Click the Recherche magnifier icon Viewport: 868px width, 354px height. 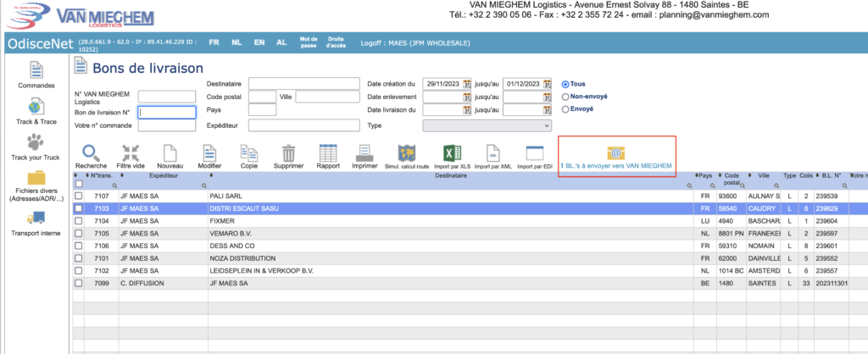[x=91, y=153]
